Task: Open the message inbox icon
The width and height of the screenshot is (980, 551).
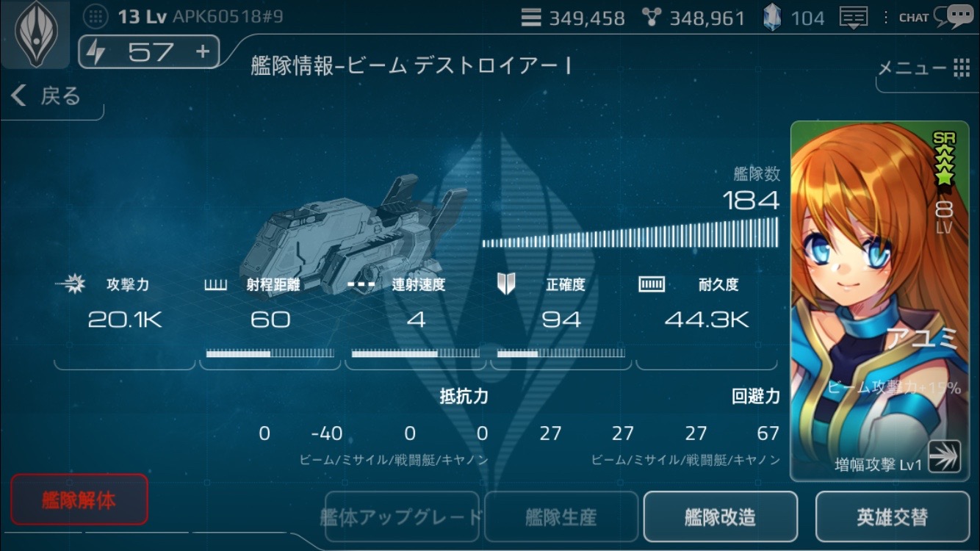Action: 853,17
